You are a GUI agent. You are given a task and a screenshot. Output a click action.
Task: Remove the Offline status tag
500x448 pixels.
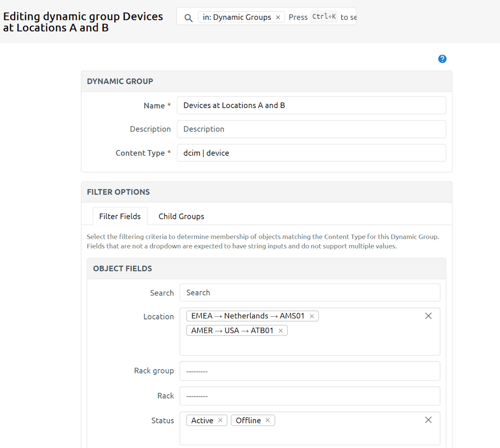click(268, 420)
